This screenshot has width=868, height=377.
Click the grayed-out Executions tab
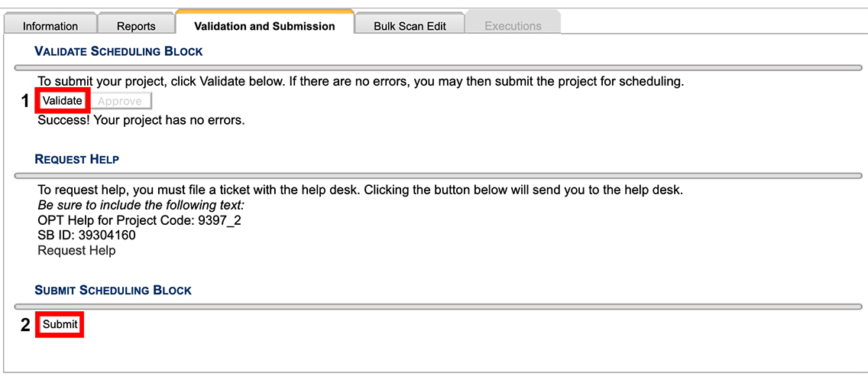513,26
